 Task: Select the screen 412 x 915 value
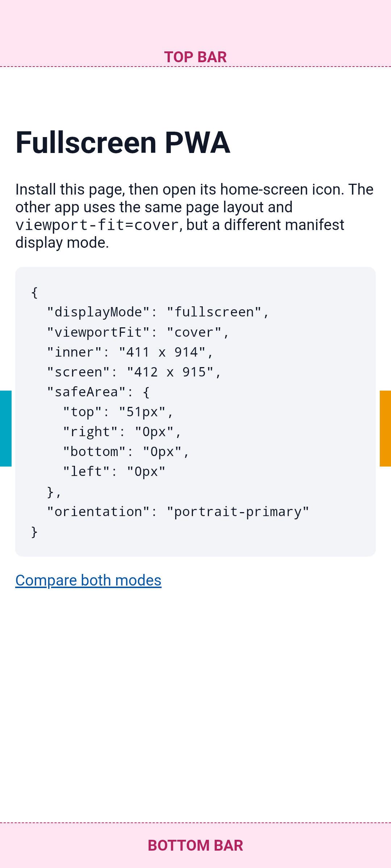(x=170, y=372)
